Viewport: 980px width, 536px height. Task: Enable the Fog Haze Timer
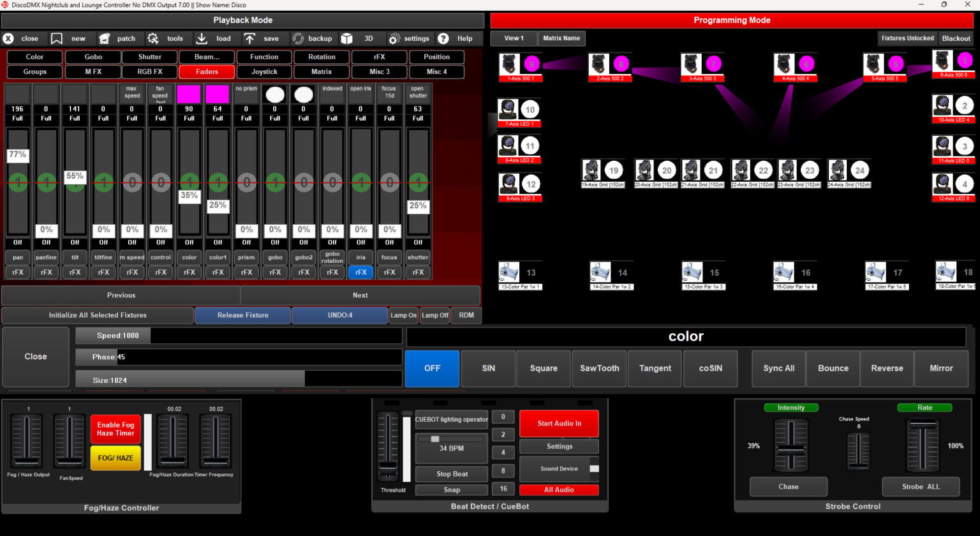coord(115,429)
